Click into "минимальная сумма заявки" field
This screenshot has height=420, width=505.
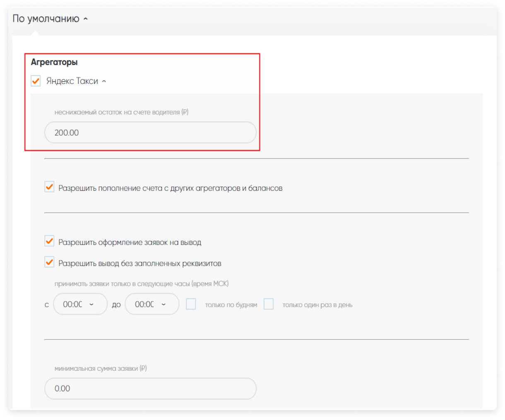(150, 389)
